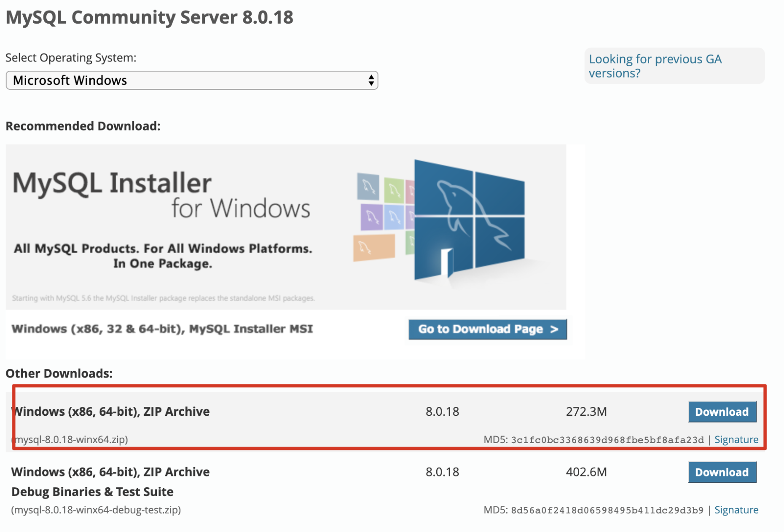Click the Other Downloads label
This screenshot has width=784, height=532.
click(59, 373)
